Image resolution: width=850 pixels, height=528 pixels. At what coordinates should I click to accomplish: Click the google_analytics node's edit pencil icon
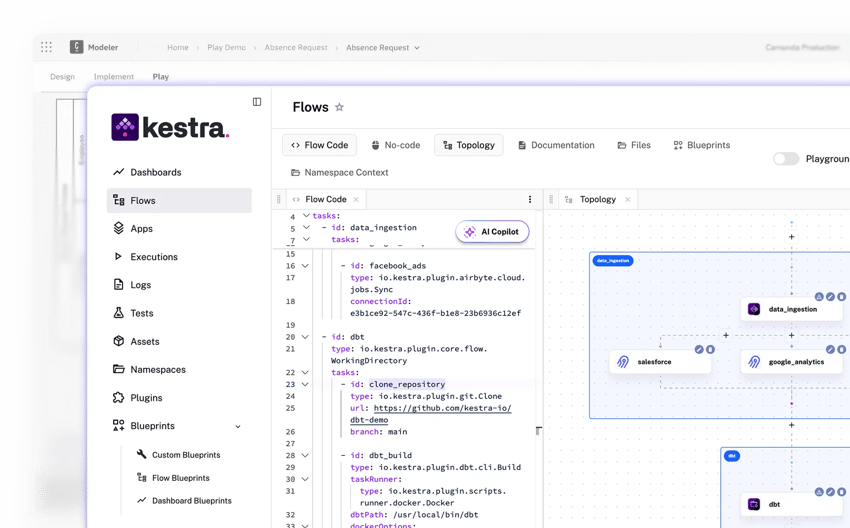(830, 349)
